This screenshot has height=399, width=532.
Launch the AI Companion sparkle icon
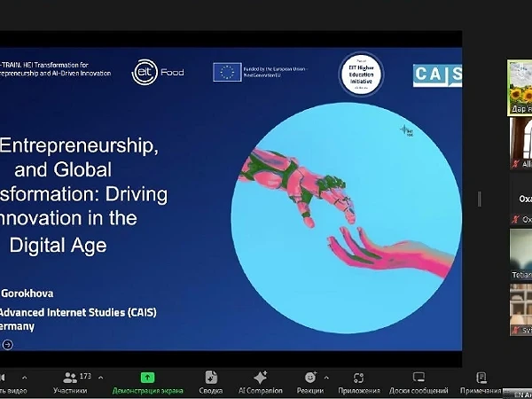click(260, 378)
